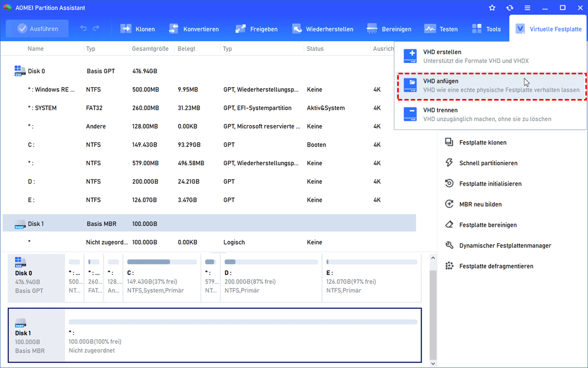Click Dynamischer Festplattenmanager link

pyautogui.click(x=505, y=246)
